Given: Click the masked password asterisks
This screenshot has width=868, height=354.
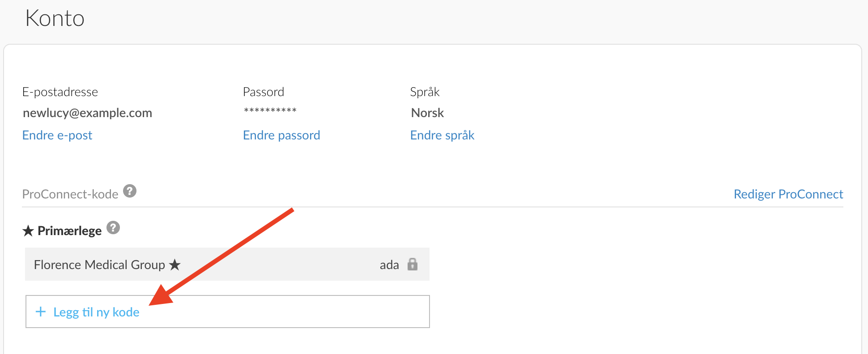Looking at the screenshot, I should point(270,110).
